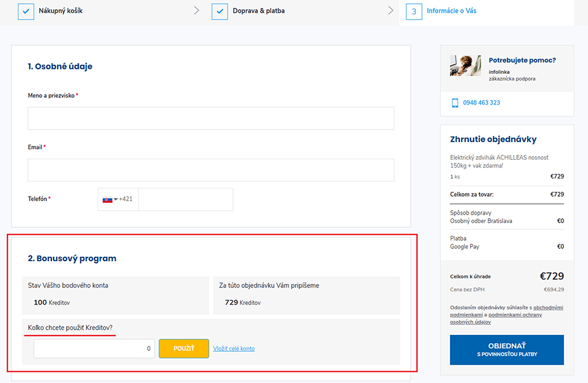Image resolution: width=588 pixels, height=383 pixels.
Task: Focus the Kreditov amount input field
Action: click(x=94, y=348)
